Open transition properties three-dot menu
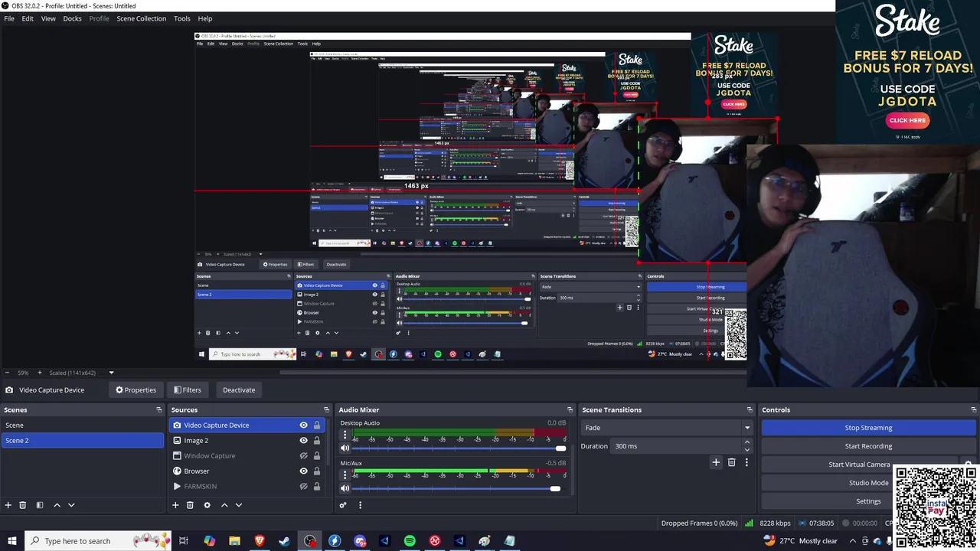Image resolution: width=980 pixels, height=551 pixels. 746,462
